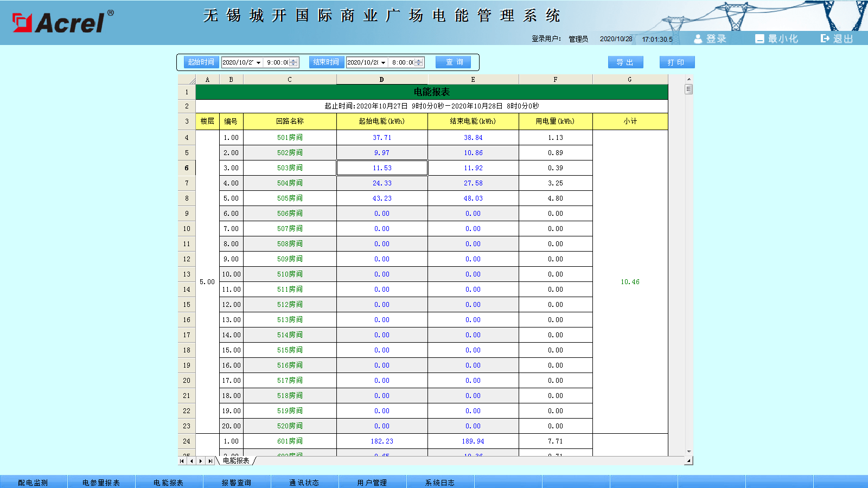Open the 结束时间 end date dropdown

[384, 62]
